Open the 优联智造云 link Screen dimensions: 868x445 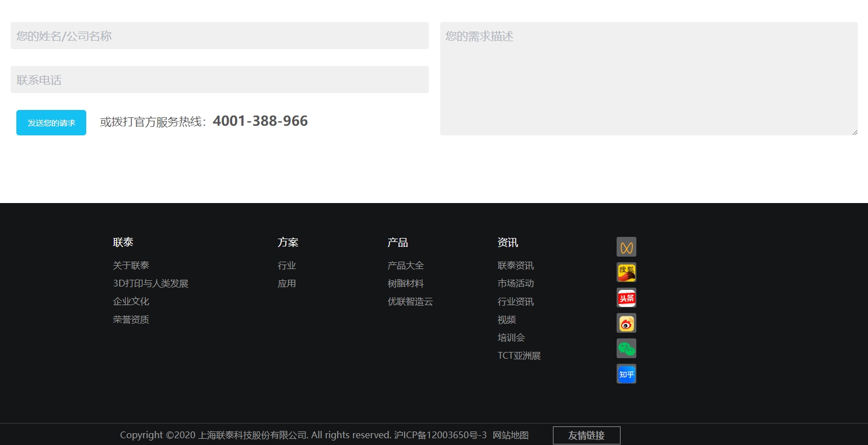tap(410, 301)
